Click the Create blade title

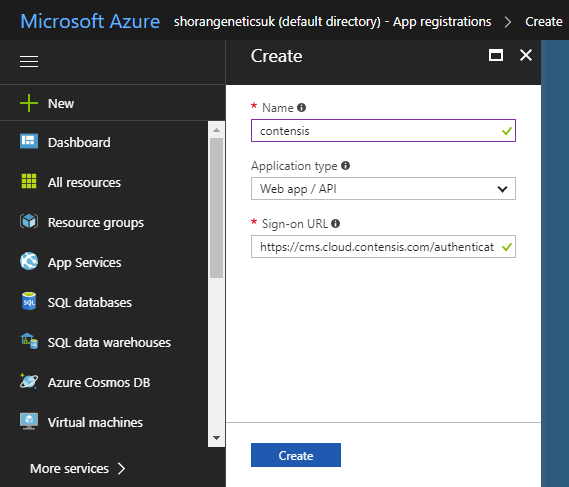[277, 56]
